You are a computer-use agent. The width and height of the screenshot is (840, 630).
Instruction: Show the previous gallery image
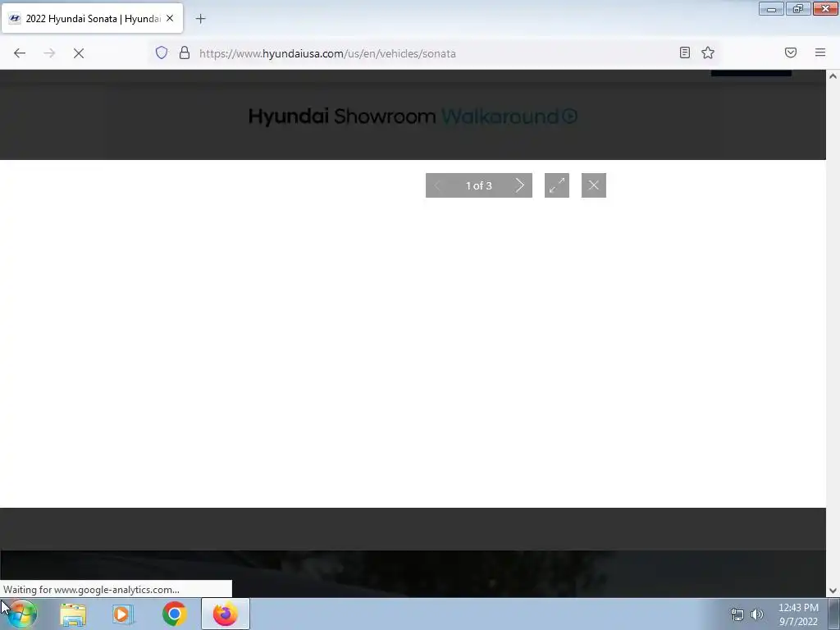pos(437,185)
